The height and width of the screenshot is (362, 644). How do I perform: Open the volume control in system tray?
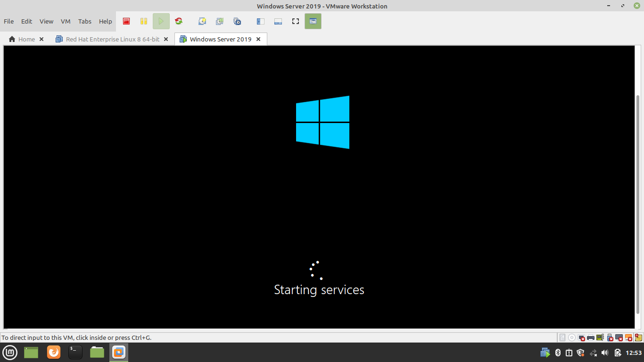pyautogui.click(x=605, y=353)
